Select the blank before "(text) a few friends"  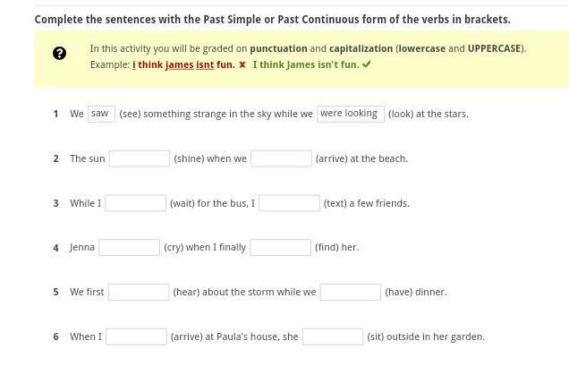(289, 203)
